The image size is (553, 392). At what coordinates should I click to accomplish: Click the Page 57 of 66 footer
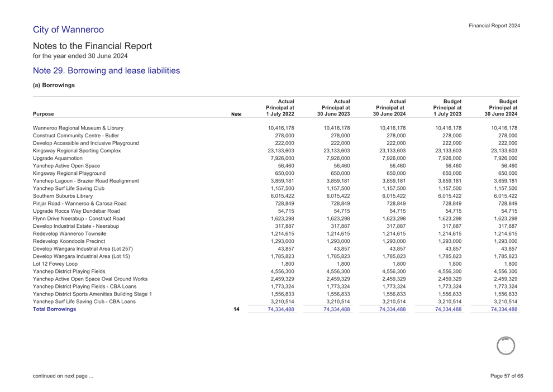[x=507, y=376]
